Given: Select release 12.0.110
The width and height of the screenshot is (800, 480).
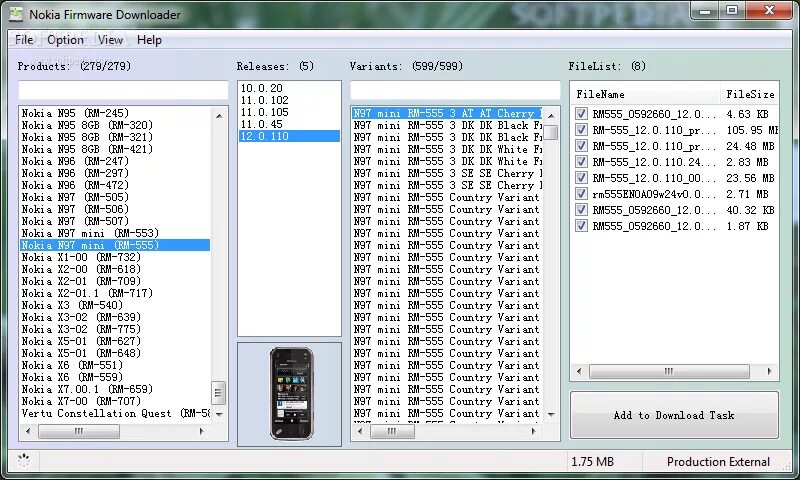Looking at the screenshot, I should click(289, 136).
